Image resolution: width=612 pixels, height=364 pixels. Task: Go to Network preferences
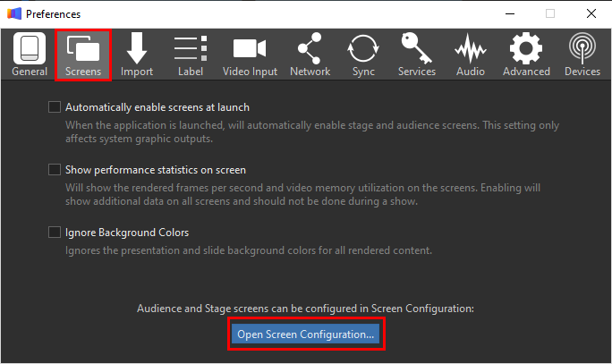click(x=310, y=55)
